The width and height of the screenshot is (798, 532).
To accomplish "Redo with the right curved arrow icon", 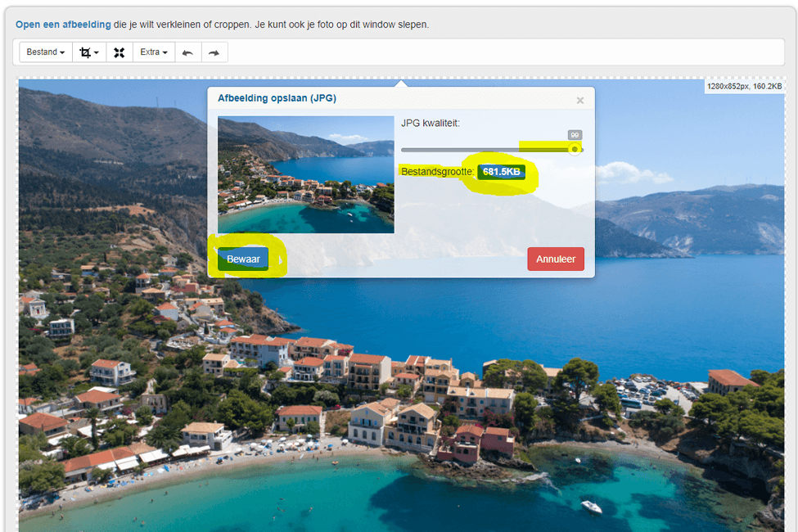I will 214,52.
